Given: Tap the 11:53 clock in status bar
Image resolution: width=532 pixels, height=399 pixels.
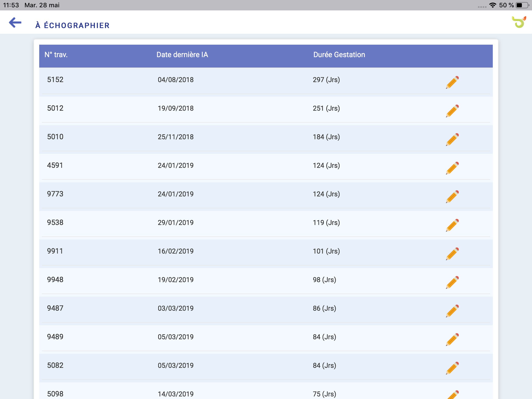Looking at the screenshot, I should click(11, 5).
